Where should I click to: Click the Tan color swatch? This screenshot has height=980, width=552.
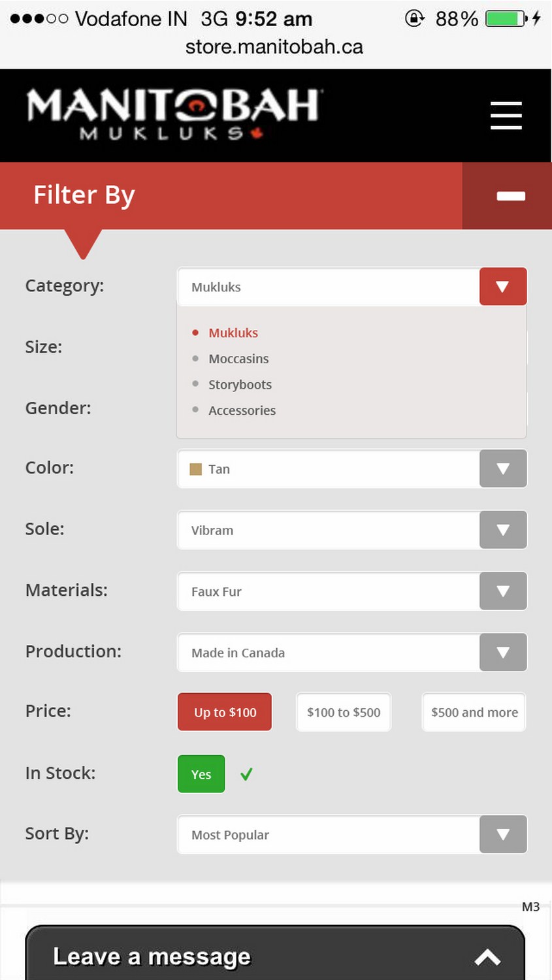[x=195, y=469]
